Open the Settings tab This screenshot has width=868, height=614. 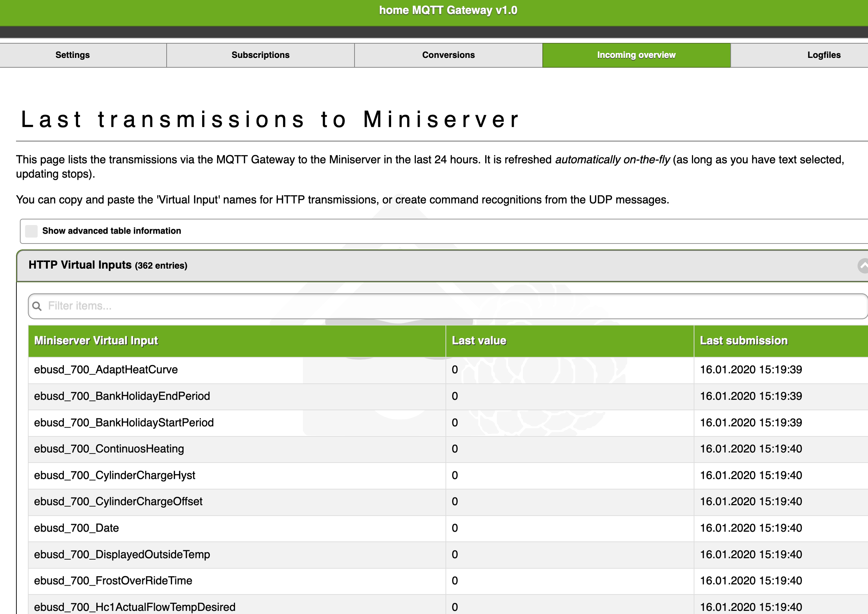(73, 55)
